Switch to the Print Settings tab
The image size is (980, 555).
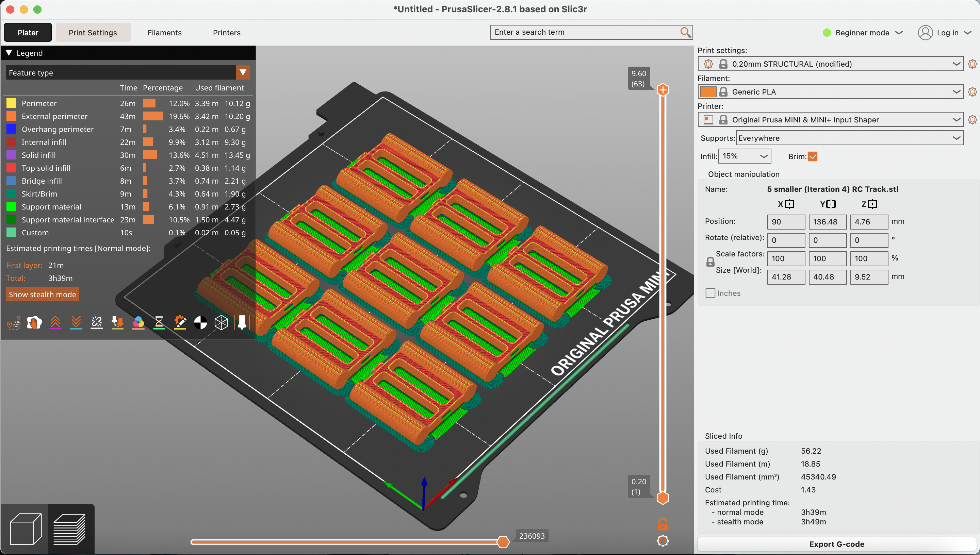coord(93,32)
